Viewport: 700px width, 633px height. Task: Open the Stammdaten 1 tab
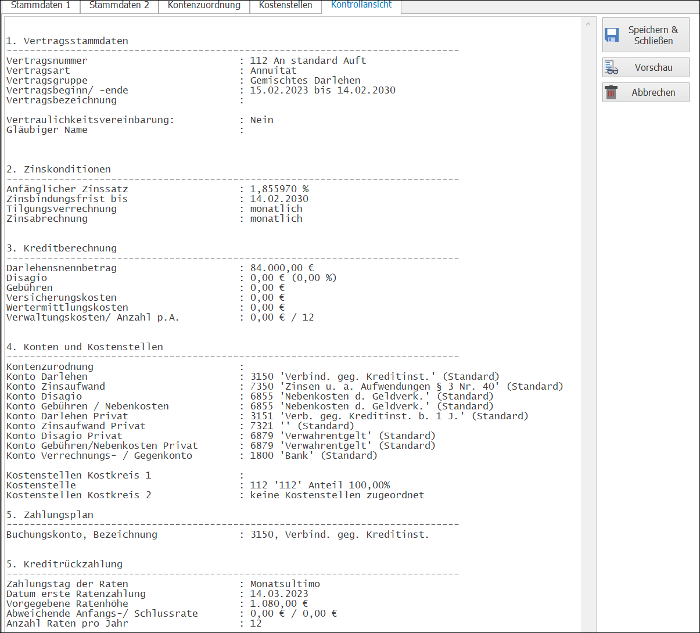(x=40, y=6)
